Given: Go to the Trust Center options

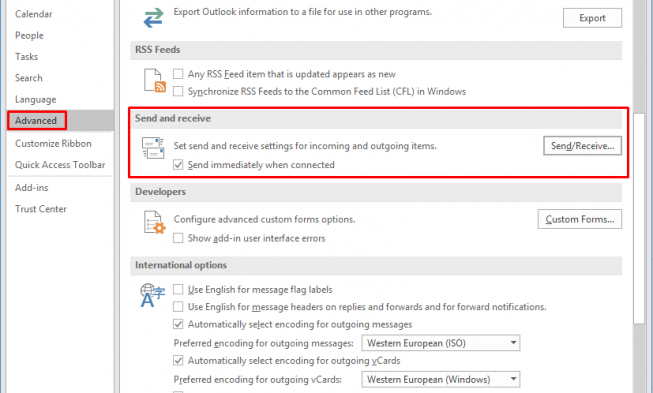Looking at the screenshot, I should 41,209.
